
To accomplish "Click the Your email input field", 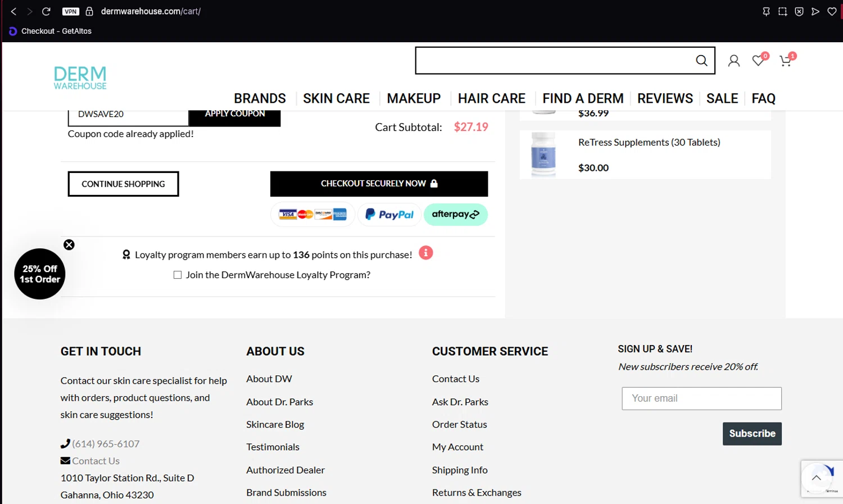I will coord(701,398).
